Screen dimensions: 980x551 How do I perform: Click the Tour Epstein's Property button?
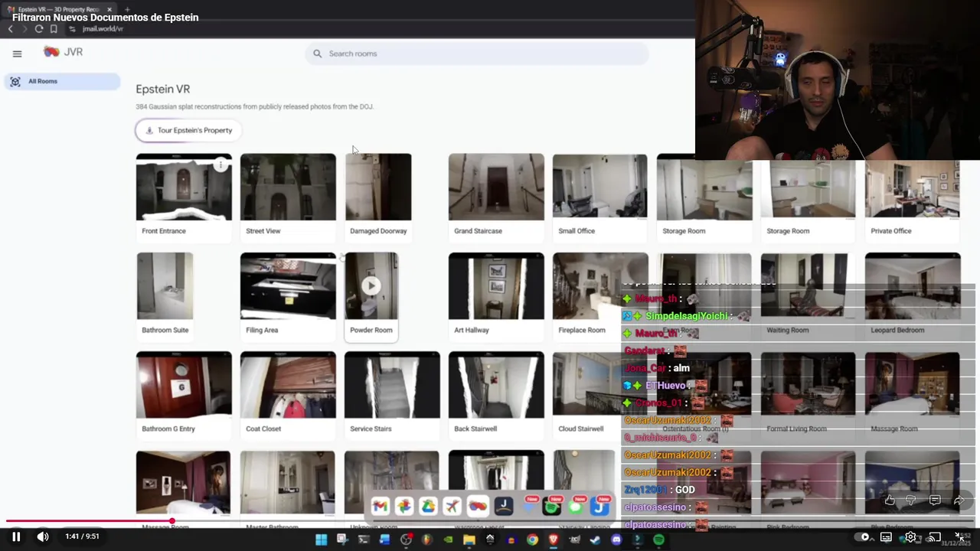(188, 130)
